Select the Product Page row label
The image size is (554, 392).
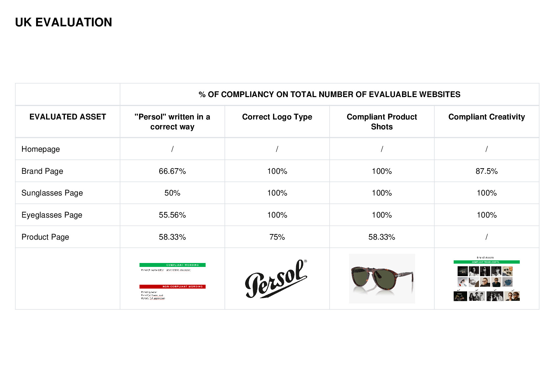45,237
